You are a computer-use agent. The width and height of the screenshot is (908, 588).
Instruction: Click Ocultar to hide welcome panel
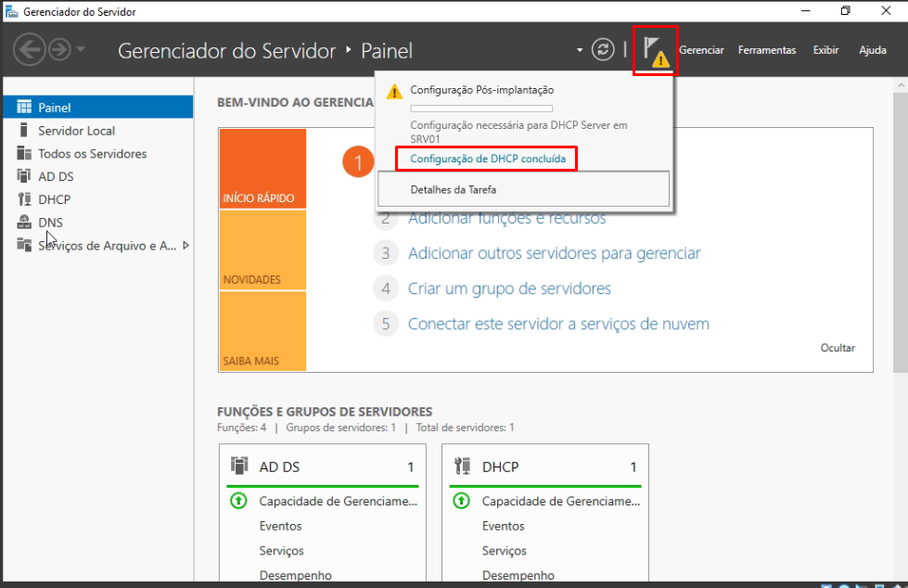coord(837,348)
